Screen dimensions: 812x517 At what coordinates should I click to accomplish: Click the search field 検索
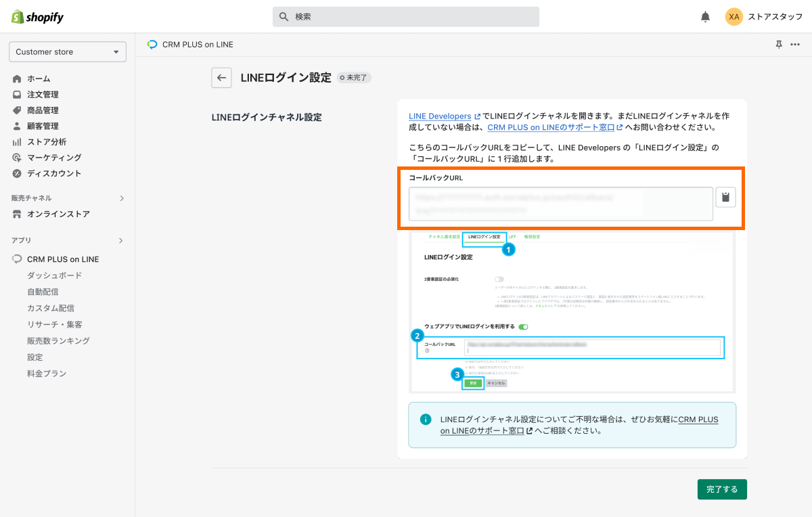pos(406,17)
